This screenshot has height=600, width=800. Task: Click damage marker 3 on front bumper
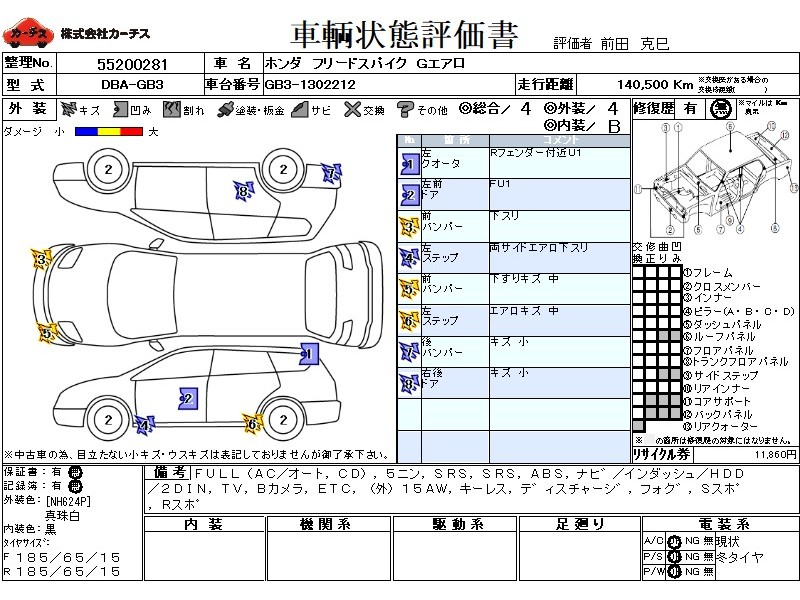point(41,262)
